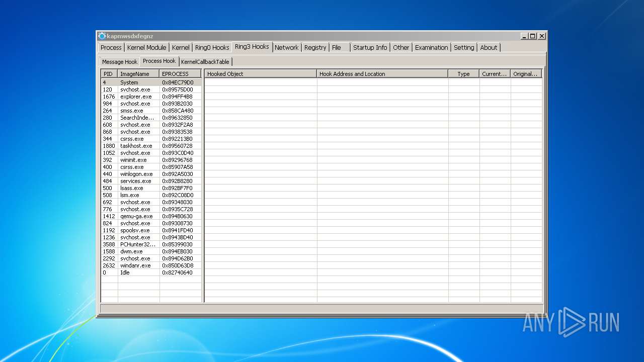The width and height of the screenshot is (644, 362).
Task: Click the Hook Address and Location header
Action: (382, 74)
